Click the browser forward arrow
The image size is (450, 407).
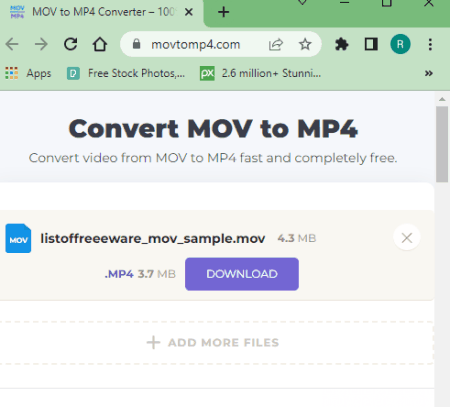pos(41,44)
